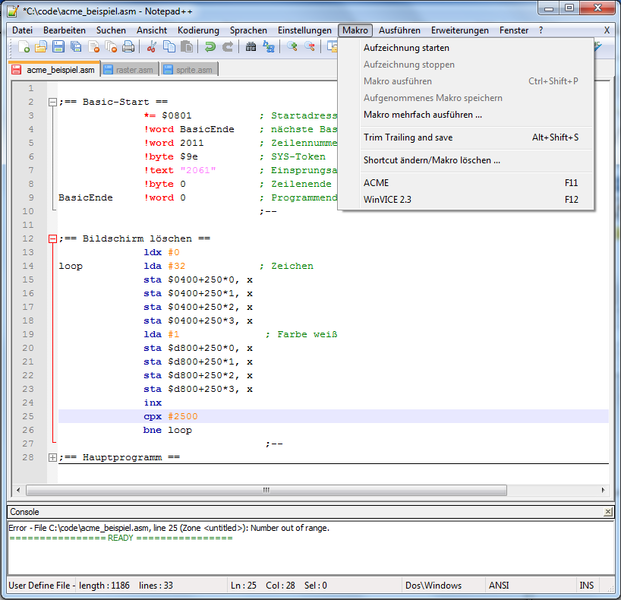Viewport: 621px width, 600px height.
Task: Click the Save All toolbar icon
Action: [76, 47]
